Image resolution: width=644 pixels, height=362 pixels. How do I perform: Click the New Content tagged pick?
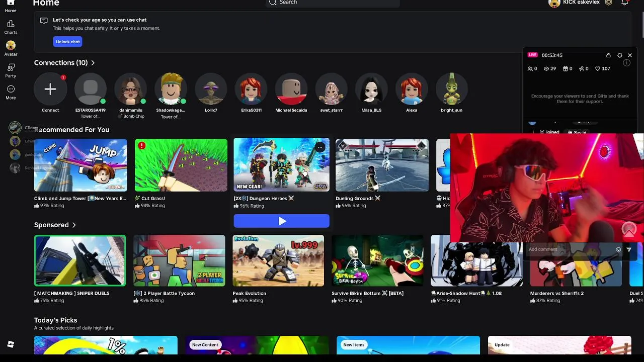[257, 345]
